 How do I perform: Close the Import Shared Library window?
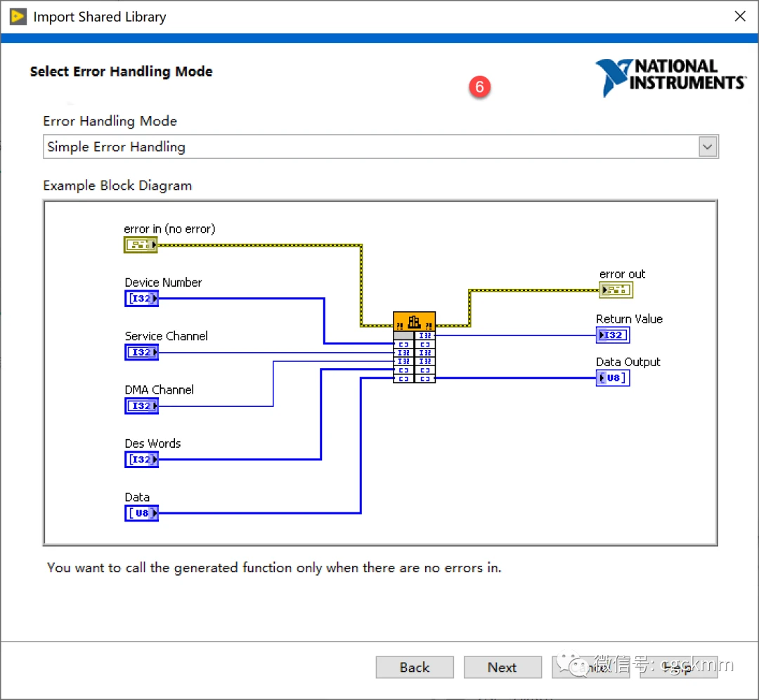coord(739,17)
